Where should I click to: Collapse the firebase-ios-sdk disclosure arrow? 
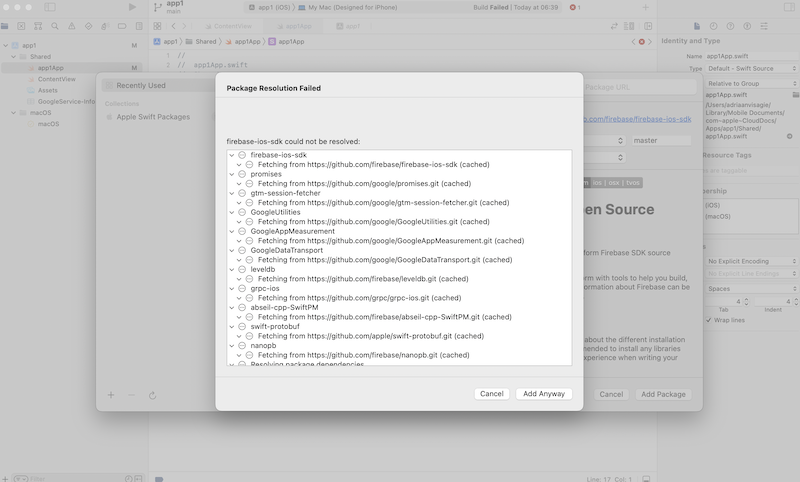(232, 155)
